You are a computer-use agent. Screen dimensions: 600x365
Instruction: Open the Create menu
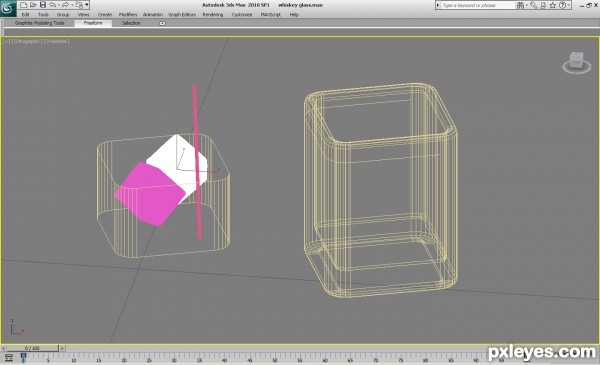click(x=104, y=15)
